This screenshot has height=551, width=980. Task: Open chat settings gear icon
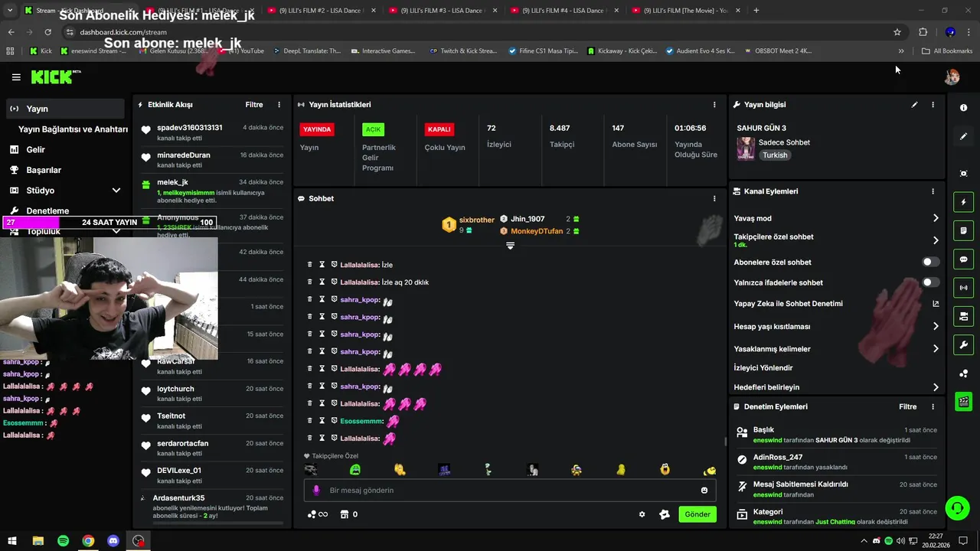[x=642, y=514]
